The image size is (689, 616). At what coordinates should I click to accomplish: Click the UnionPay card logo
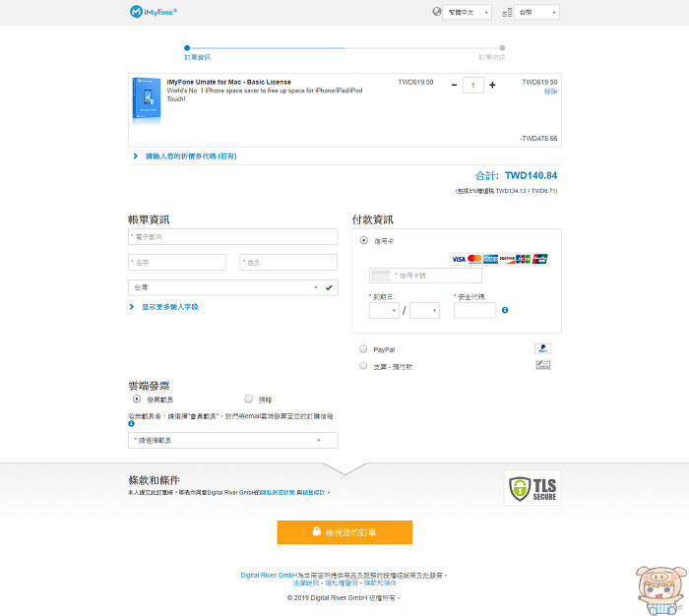tap(540, 259)
